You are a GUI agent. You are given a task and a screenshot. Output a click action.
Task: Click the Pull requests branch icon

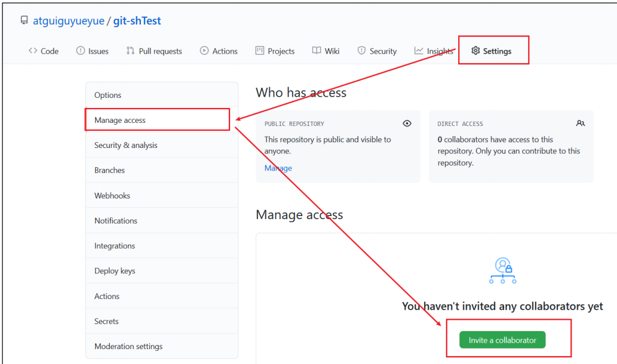pos(130,51)
